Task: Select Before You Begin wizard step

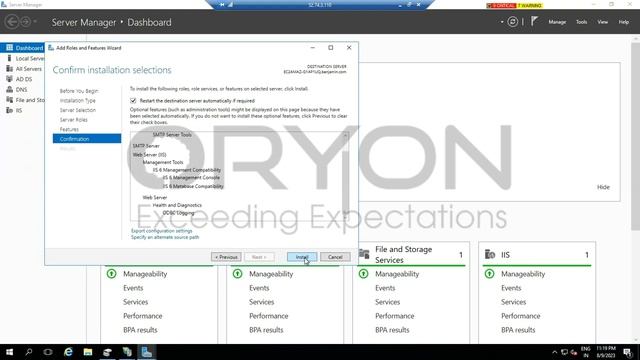Action: pyautogui.click(x=79, y=91)
